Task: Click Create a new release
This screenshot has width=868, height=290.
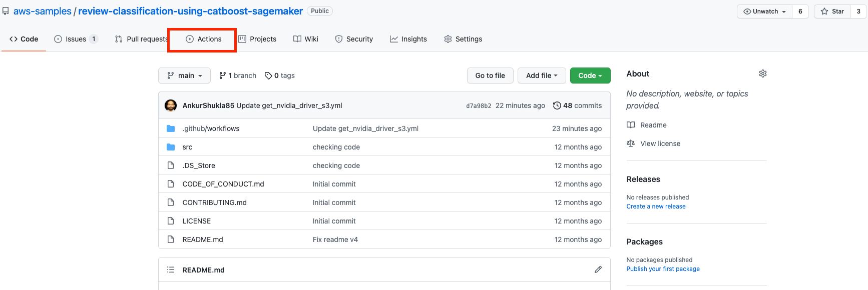Action: pos(656,206)
